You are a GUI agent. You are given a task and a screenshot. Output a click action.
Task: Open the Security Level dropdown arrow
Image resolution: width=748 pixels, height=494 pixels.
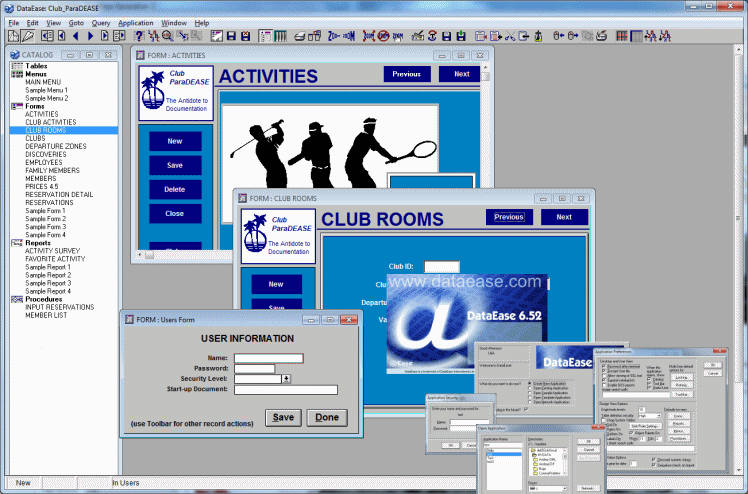point(286,379)
